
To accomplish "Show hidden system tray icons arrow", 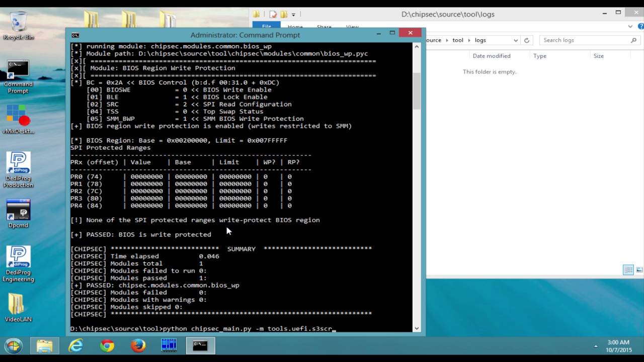I will click(x=596, y=346).
